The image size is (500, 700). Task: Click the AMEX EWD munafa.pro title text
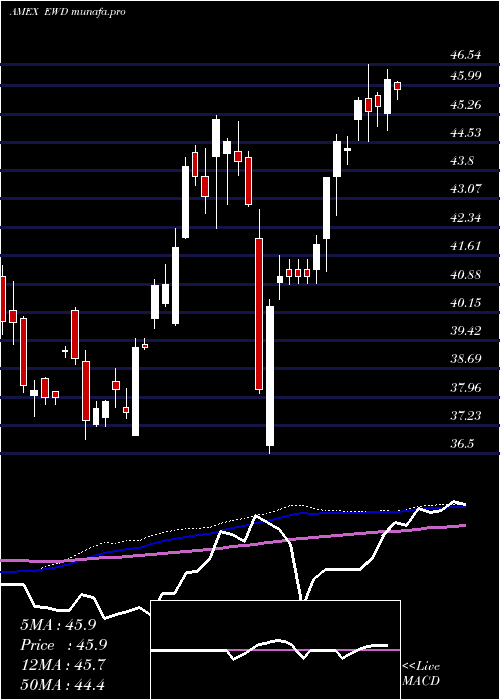tap(67, 12)
